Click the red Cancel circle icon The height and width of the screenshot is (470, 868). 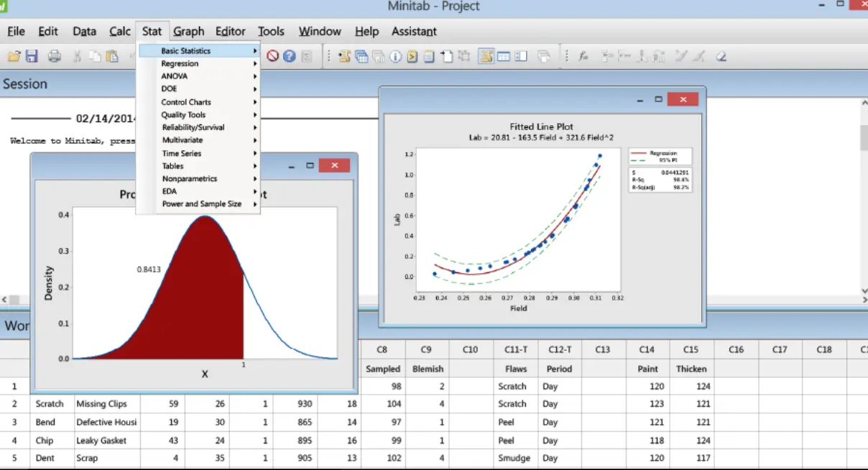click(272, 56)
